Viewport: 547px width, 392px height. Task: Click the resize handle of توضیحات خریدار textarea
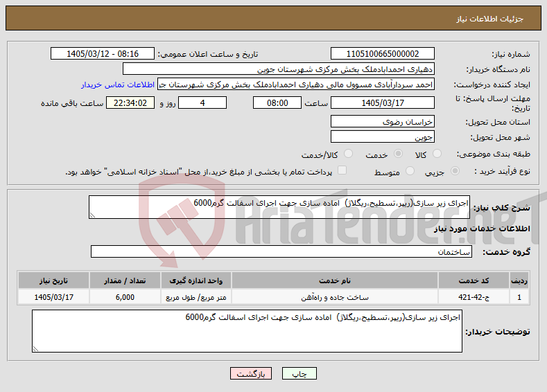(x=35, y=349)
